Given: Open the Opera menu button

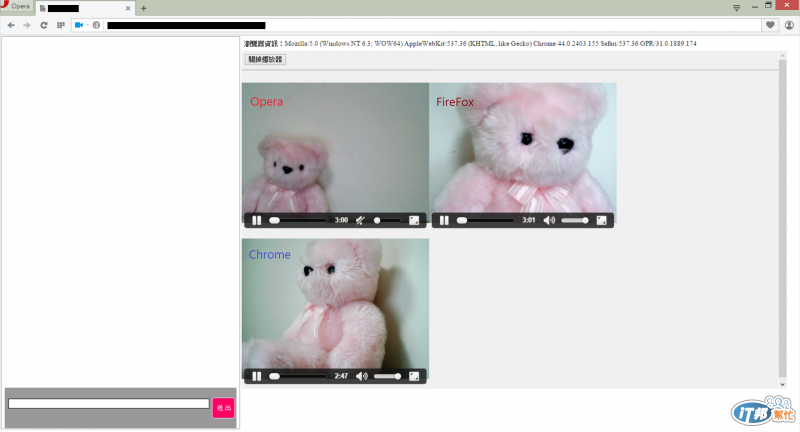Looking at the screenshot, I should point(16,6).
